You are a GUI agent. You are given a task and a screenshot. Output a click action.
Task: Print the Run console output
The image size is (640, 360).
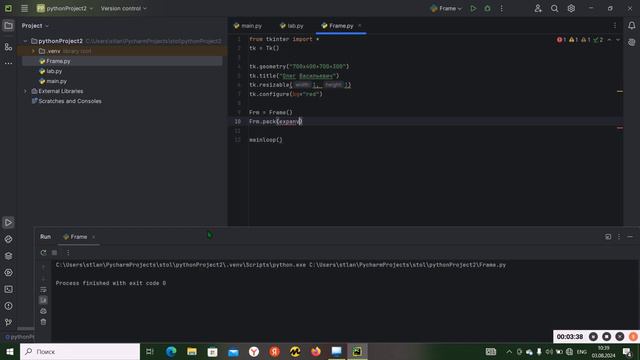pos(43,311)
